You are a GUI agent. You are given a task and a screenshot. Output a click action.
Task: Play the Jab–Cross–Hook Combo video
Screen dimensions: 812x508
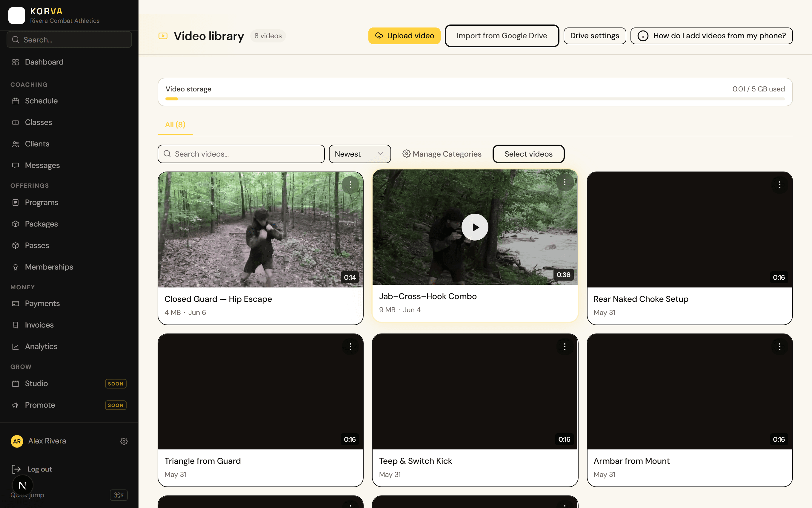click(475, 227)
